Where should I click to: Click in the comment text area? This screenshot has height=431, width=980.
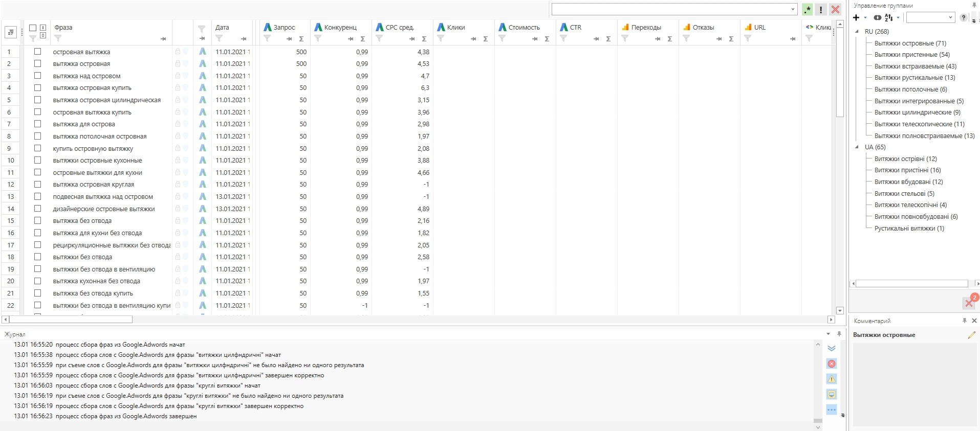(x=914, y=384)
